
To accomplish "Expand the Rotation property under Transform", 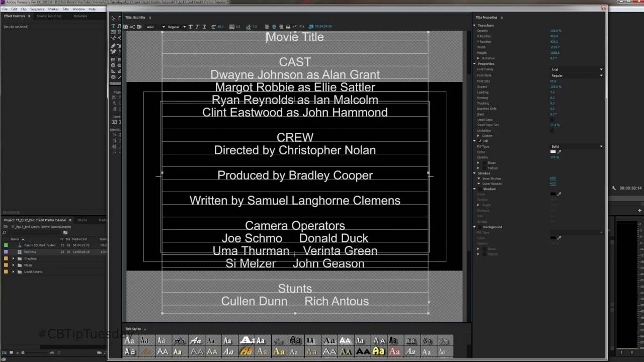I will click(477, 58).
